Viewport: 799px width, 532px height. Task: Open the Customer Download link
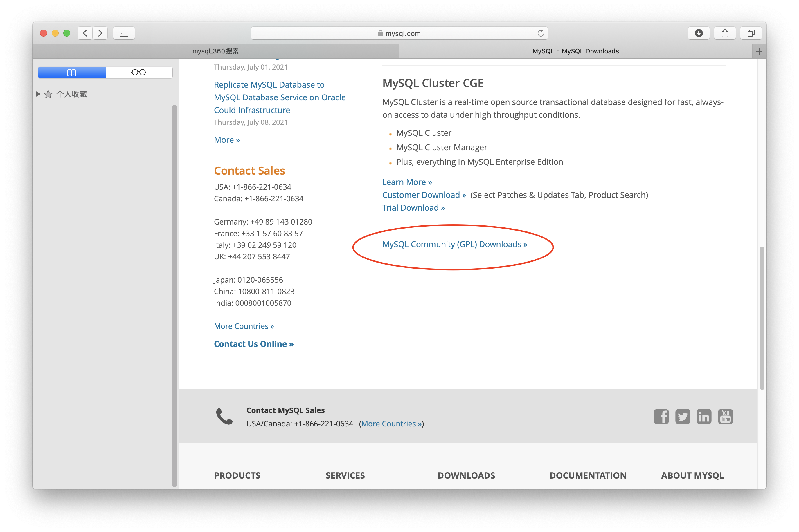pos(424,195)
